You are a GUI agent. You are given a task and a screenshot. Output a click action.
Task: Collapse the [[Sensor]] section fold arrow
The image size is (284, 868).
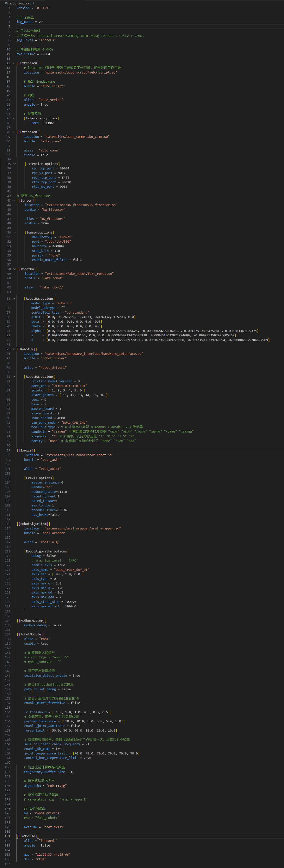(15, 200)
